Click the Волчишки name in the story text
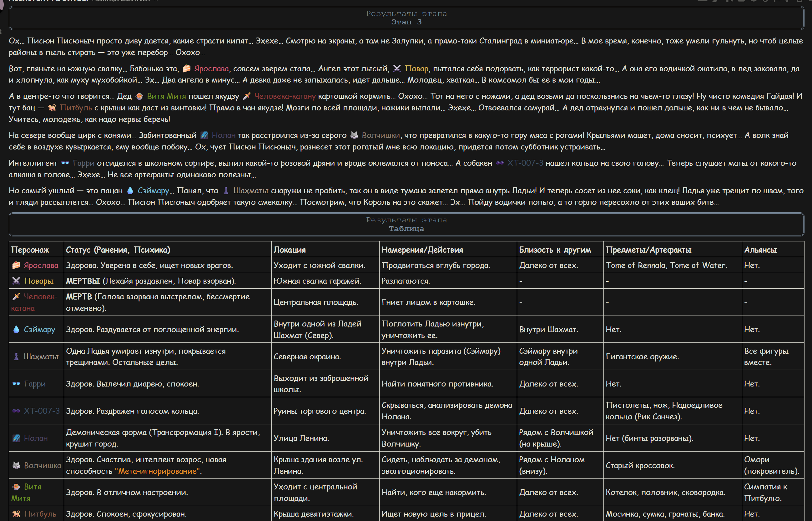Screen dimensions: 812x521 pyautogui.click(x=381, y=135)
